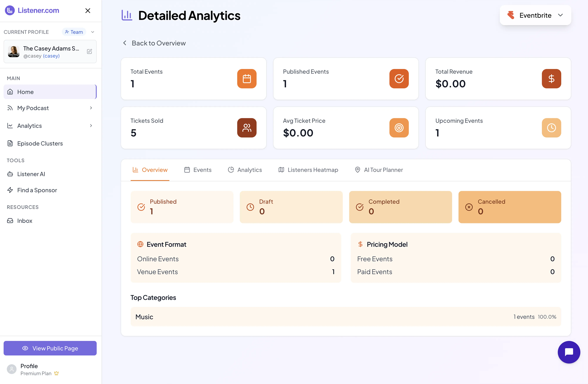Open the chat bubble in bottom right
The height and width of the screenshot is (384, 588).
[x=569, y=352]
